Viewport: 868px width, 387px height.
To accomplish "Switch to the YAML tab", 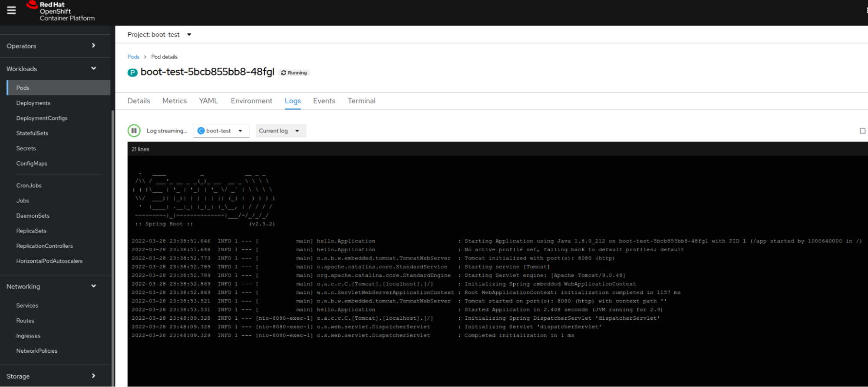I will [209, 101].
